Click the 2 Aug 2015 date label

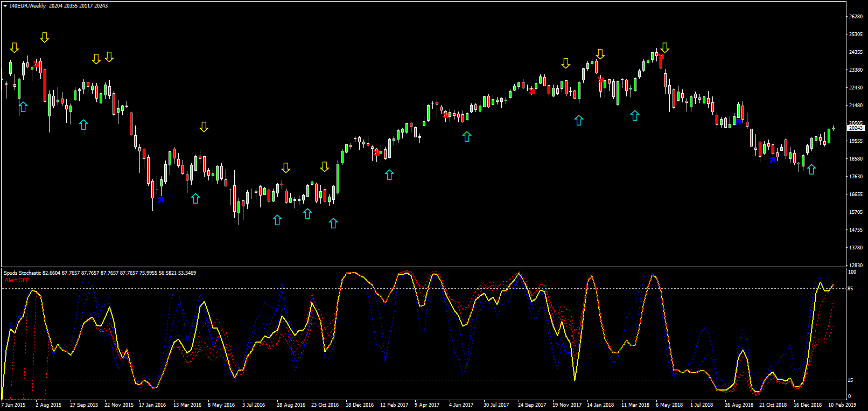[x=48, y=405]
